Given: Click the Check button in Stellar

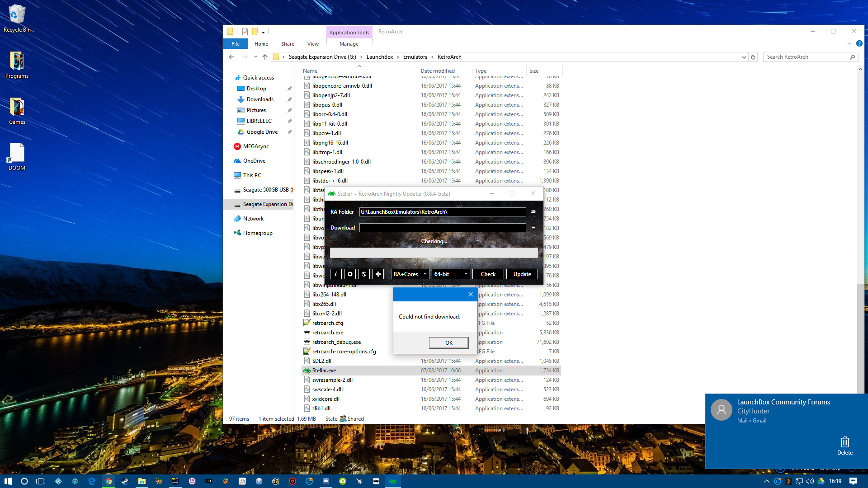Looking at the screenshot, I should [x=488, y=274].
